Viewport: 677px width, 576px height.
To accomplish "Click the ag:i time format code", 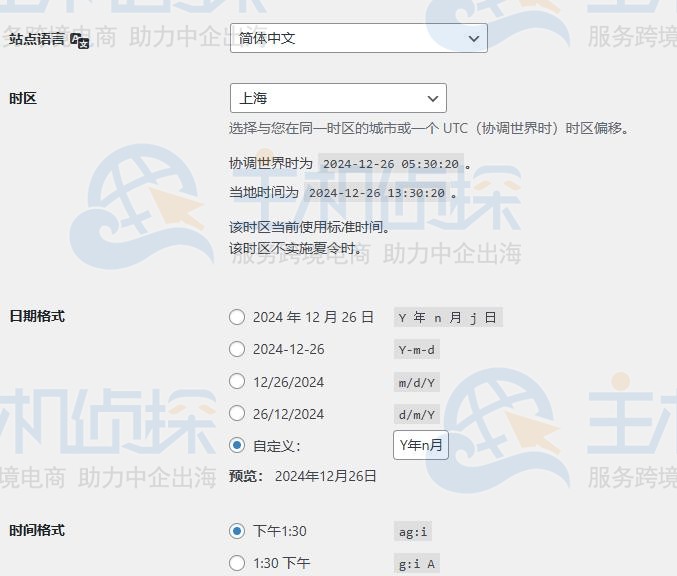I will 413,532.
